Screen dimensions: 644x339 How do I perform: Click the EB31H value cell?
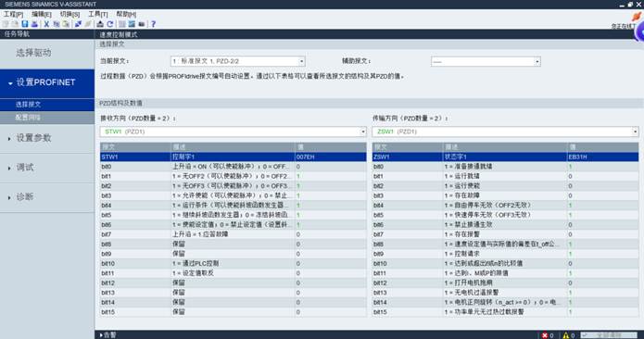click(x=603, y=157)
